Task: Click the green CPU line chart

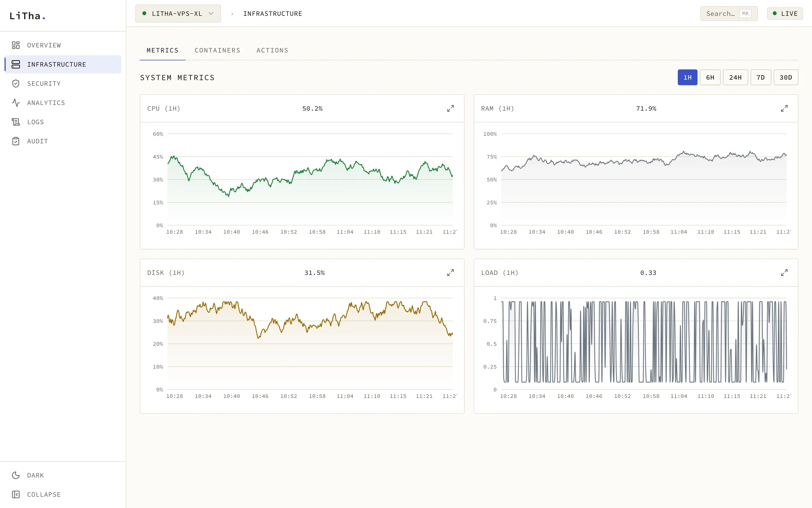Action: pos(310,179)
